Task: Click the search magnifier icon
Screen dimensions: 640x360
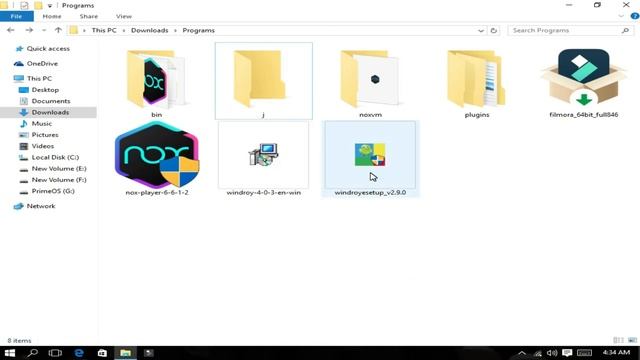Action: (x=625, y=30)
